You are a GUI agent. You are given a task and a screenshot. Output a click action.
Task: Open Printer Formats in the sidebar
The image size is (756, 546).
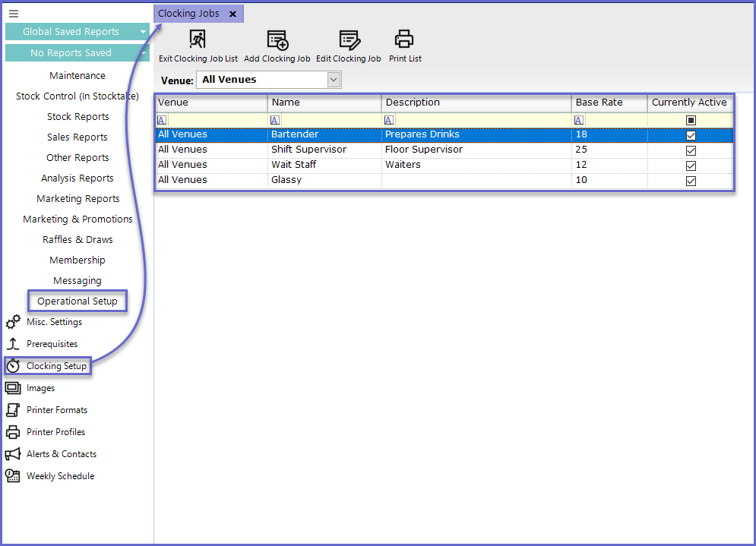[x=56, y=410]
